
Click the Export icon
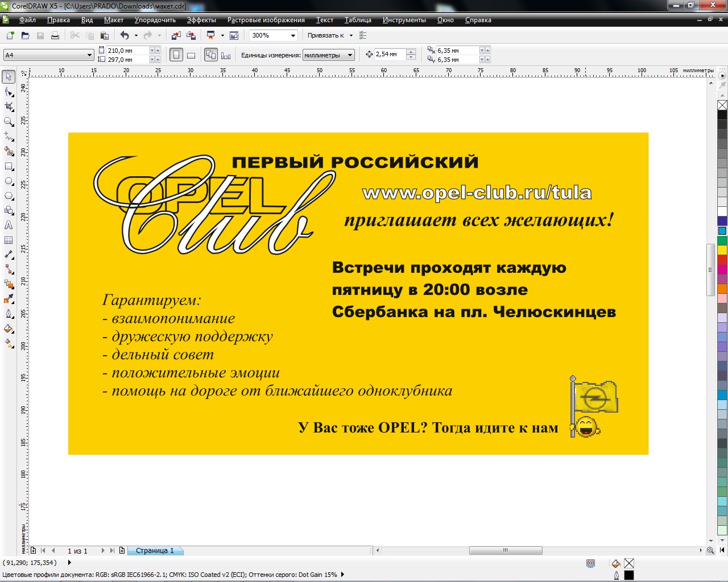[191, 35]
